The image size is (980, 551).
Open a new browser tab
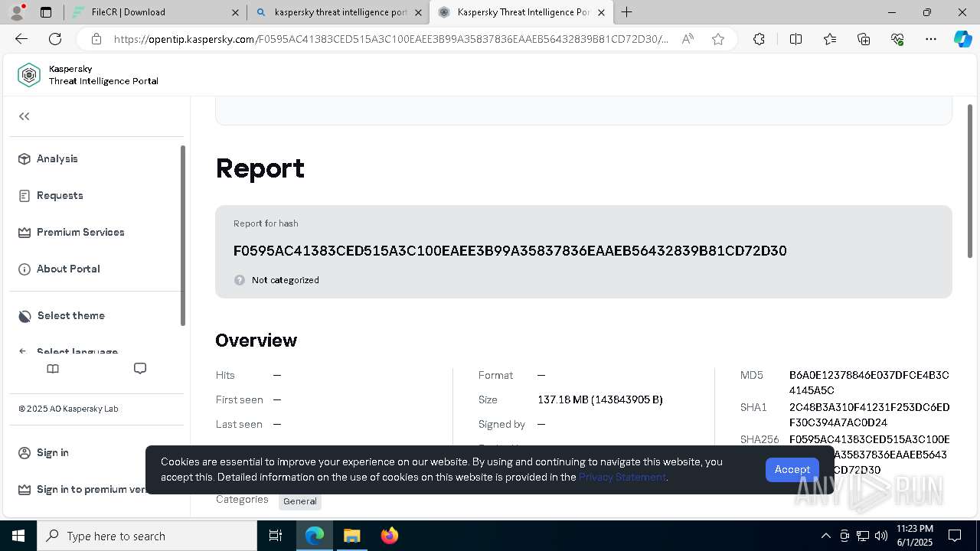[627, 12]
